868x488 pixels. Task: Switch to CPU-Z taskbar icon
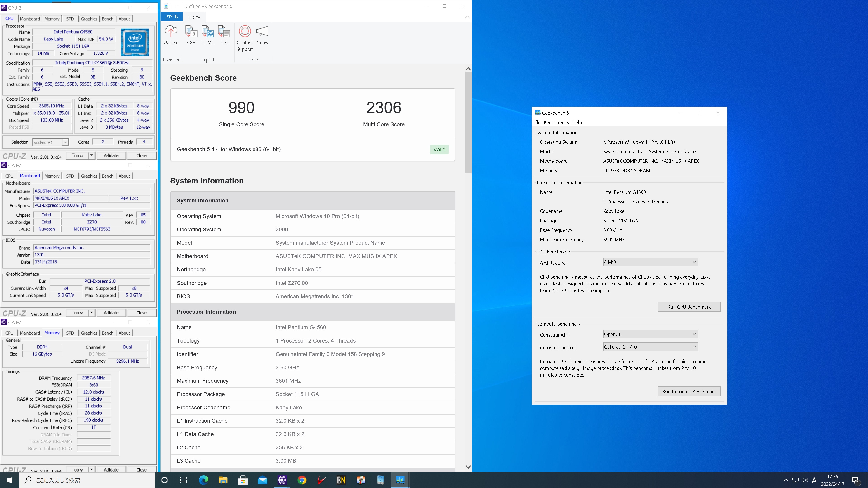pyautogui.click(x=282, y=480)
